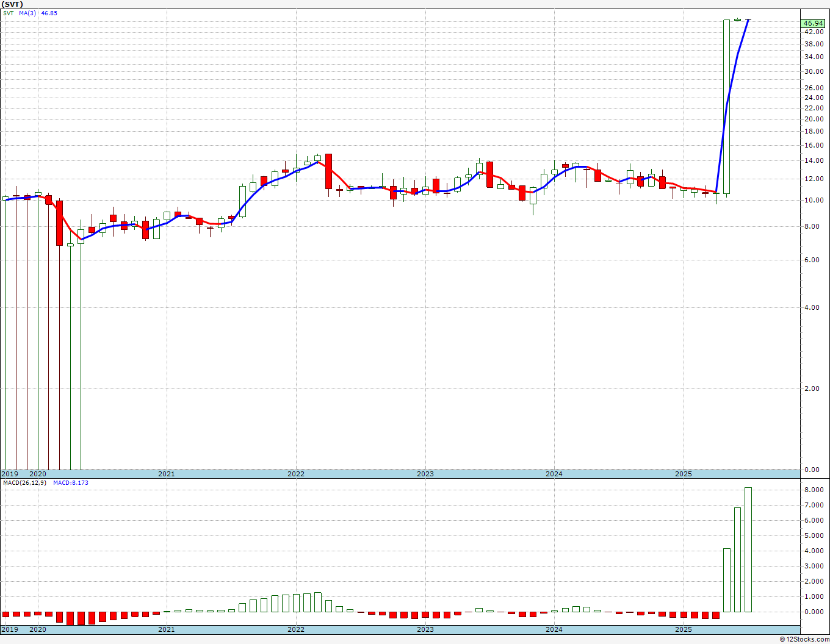Click the 2.000 MACD axis label
Screen dimensions: 830x644
click(x=814, y=582)
